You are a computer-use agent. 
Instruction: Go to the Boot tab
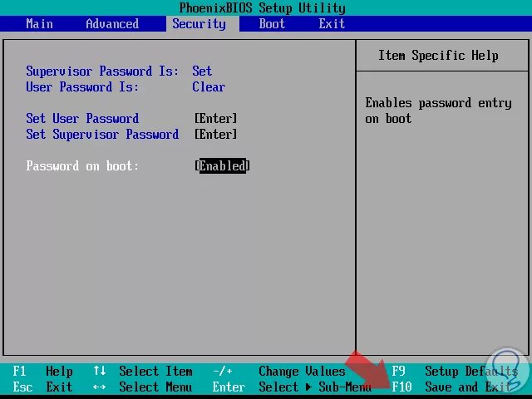pos(272,24)
